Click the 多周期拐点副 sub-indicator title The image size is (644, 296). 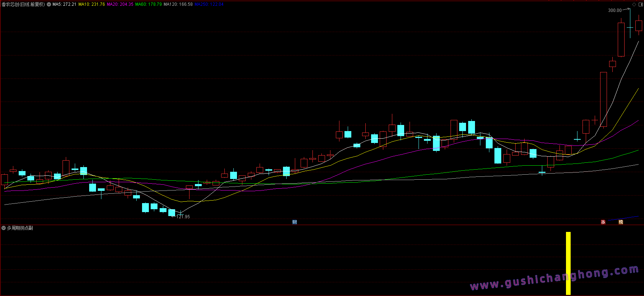tap(20, 228)
